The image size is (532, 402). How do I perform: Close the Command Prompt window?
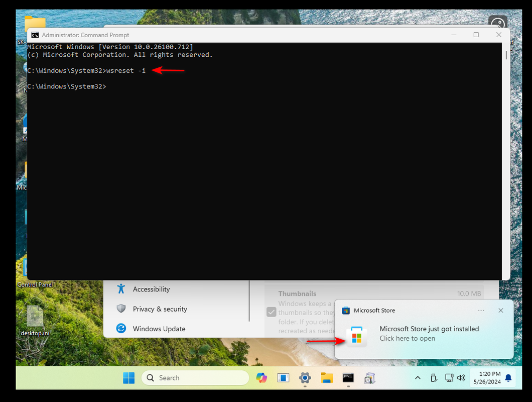click(498, 35)
